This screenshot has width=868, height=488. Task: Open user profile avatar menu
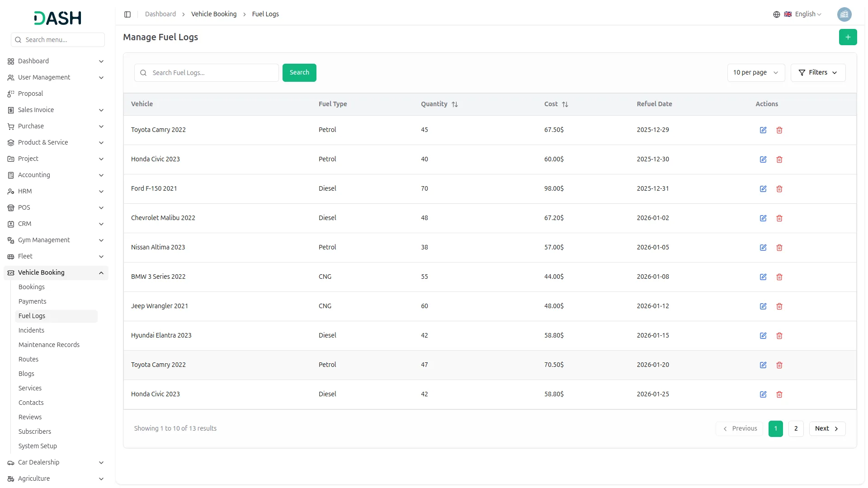(844, 14)
